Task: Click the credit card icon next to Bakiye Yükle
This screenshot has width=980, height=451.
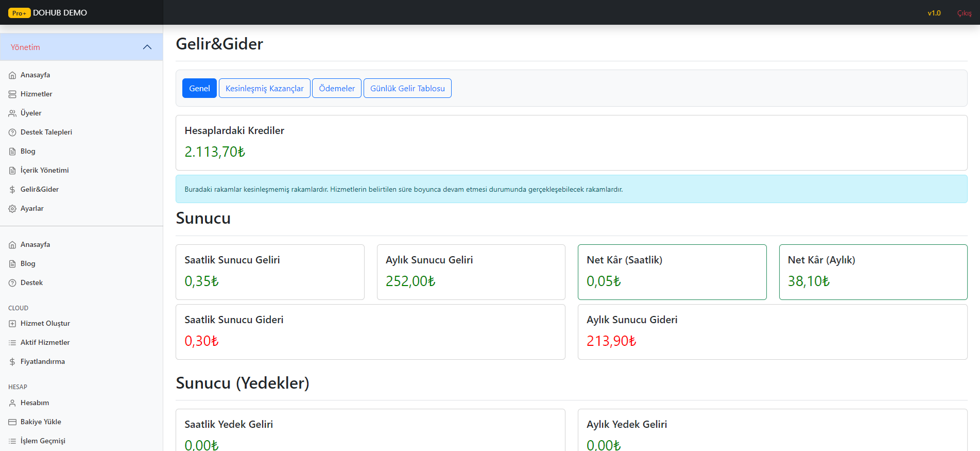Action: [x=12, y=422]
